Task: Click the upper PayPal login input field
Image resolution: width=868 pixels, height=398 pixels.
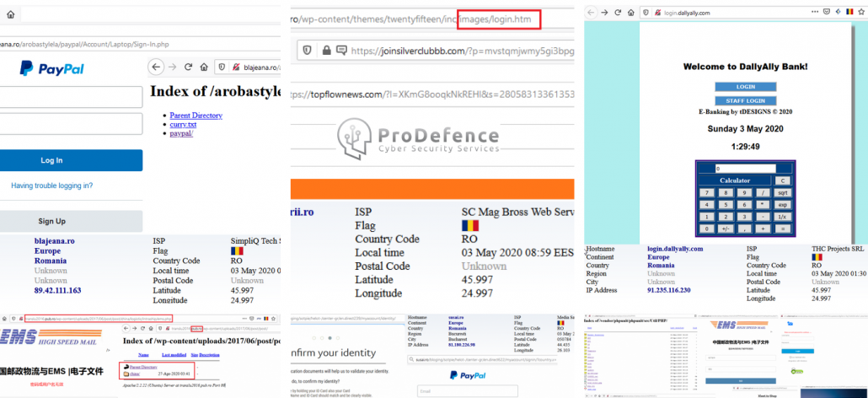Action: pyautogui.click(x=72, y=97)
